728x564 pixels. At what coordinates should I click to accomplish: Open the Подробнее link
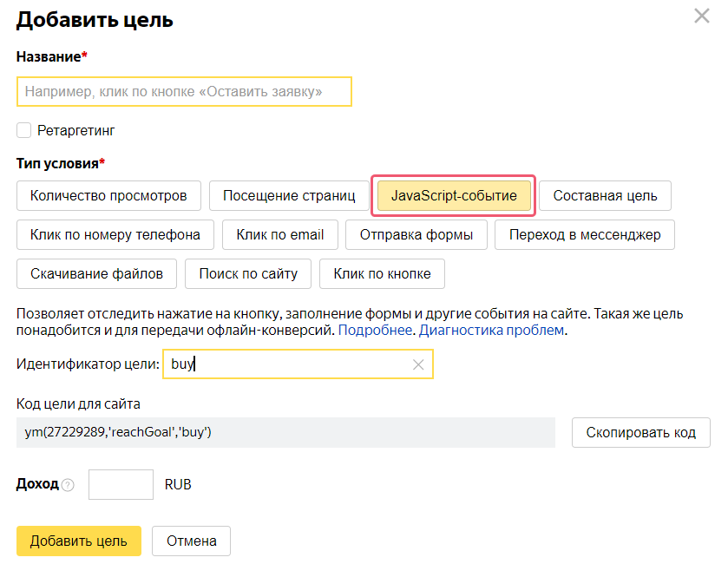[x=376, y=330]
